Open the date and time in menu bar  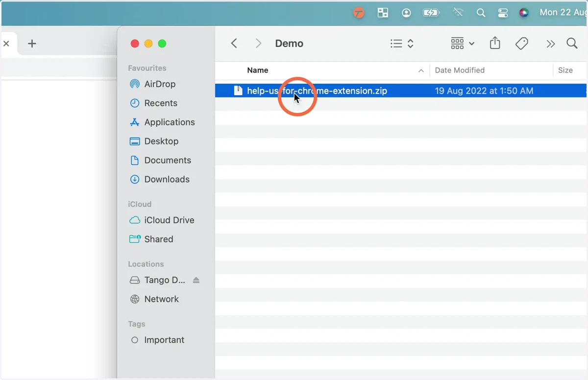click(563, 13)
